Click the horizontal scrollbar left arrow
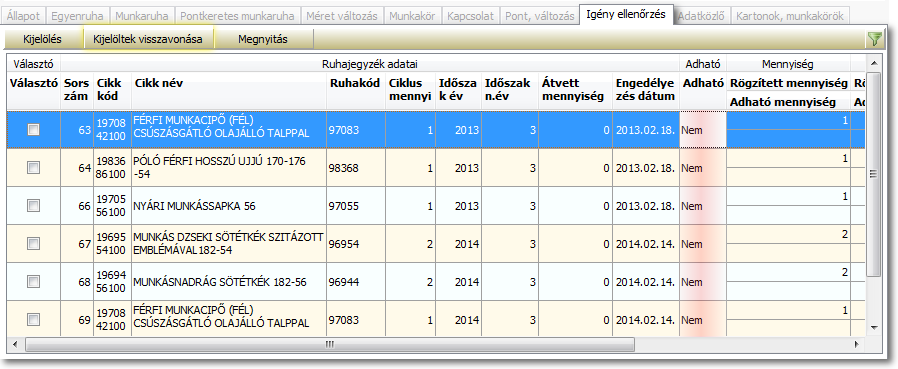The width and height of the screenshot is (898, 369). [15, 344]
